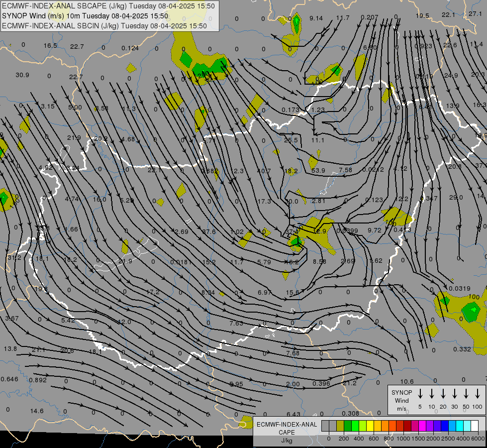This screenshot has height=448, width=487.
Task: Click the 0.646 value on the map
Action: coord(9,379)
